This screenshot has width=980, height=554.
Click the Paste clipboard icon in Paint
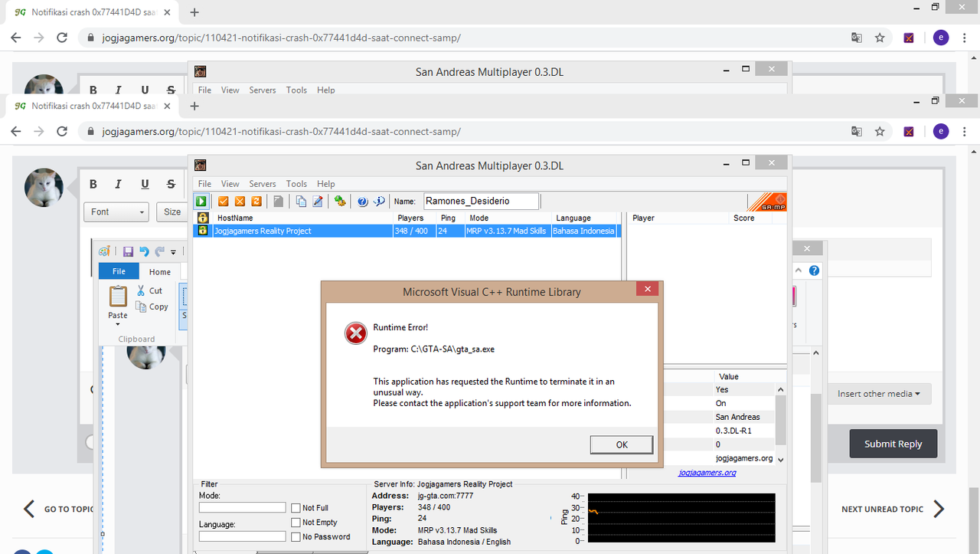pos(118,296)
